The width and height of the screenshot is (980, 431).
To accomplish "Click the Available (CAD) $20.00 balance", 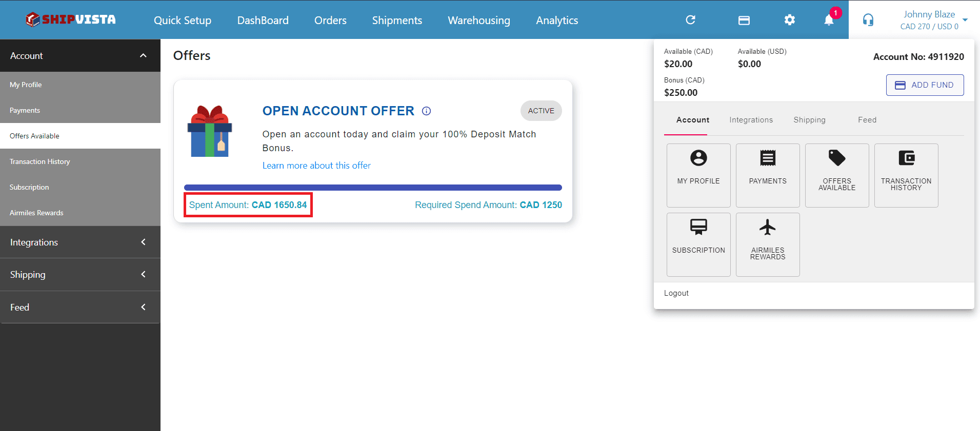I will [688, 58].
